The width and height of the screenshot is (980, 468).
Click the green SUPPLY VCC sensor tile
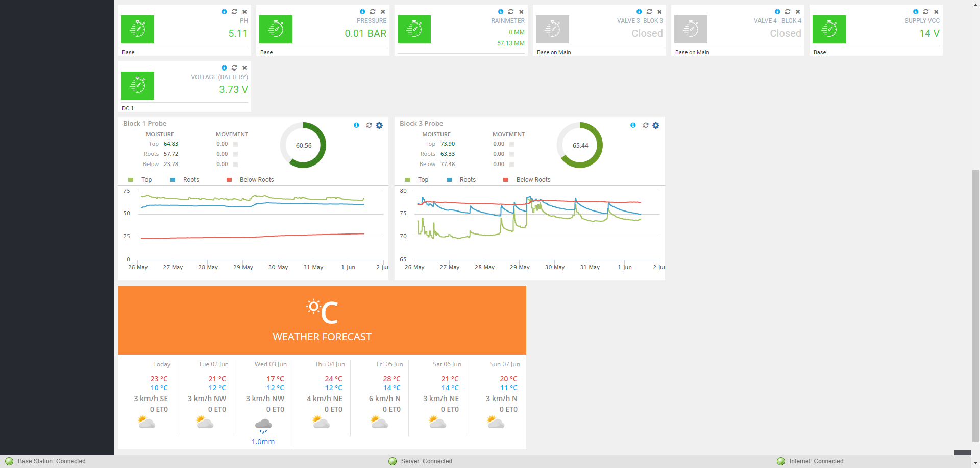(x=829, y=29)
